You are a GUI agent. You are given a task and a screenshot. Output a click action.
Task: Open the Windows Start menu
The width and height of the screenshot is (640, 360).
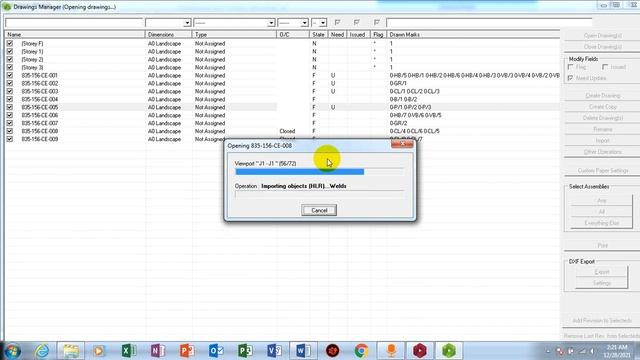[12, 351]
